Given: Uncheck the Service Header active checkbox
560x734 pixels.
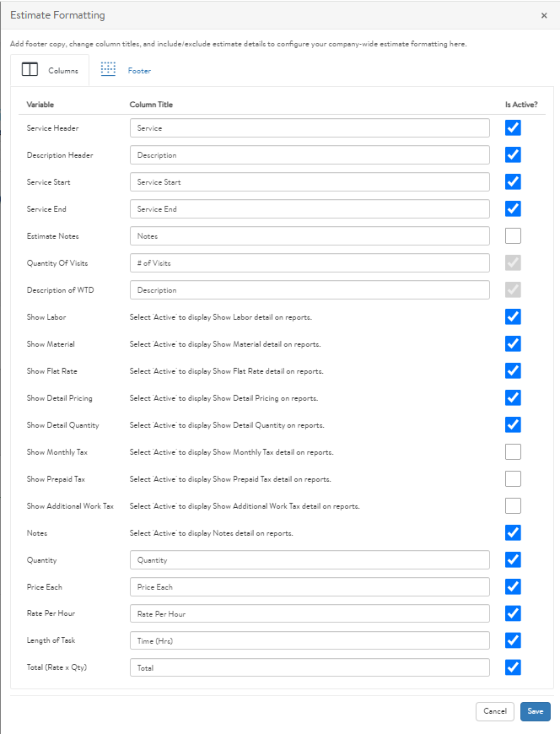Looking at the screenshot, I should coord(513,127).
